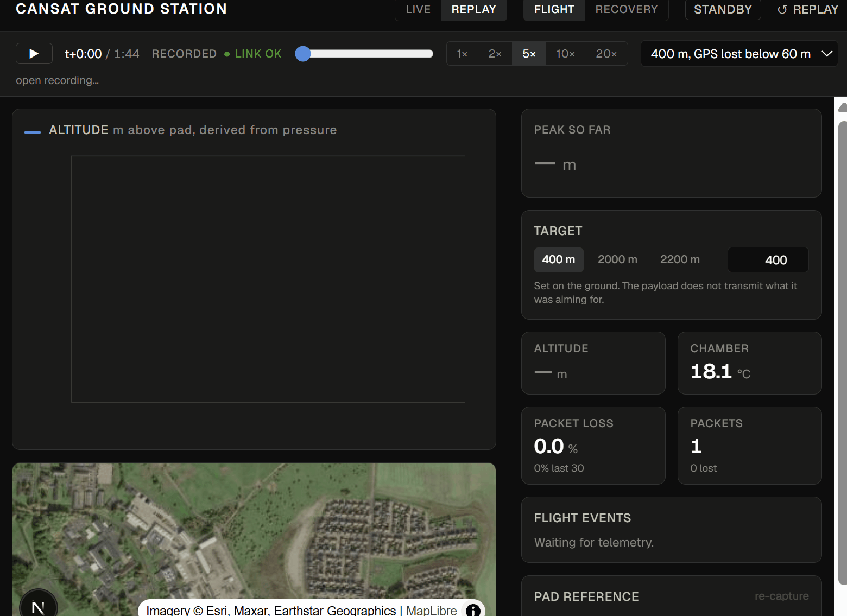Click the PEAK SO FAR heading

pyautogui.click(x=572, y=130)
